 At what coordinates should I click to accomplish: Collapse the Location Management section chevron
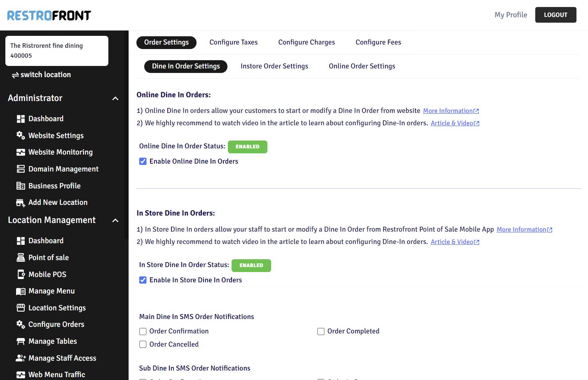(x=115, y=220)
